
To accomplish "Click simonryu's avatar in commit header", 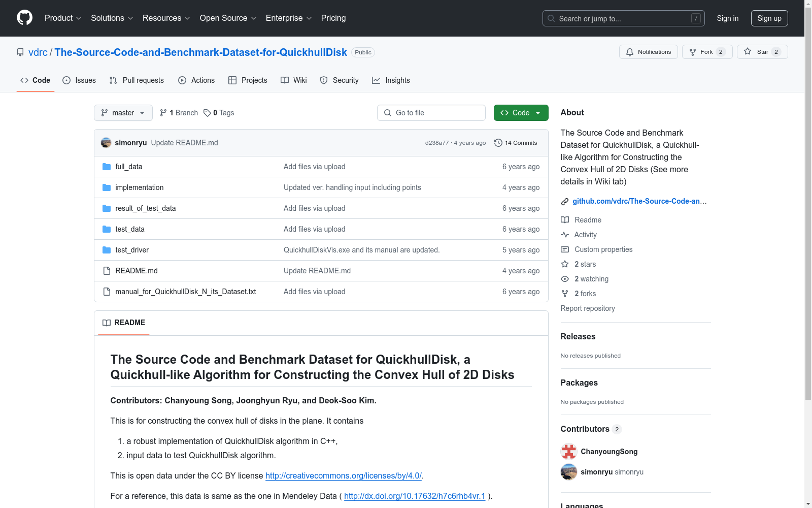I will pos(106,143).
